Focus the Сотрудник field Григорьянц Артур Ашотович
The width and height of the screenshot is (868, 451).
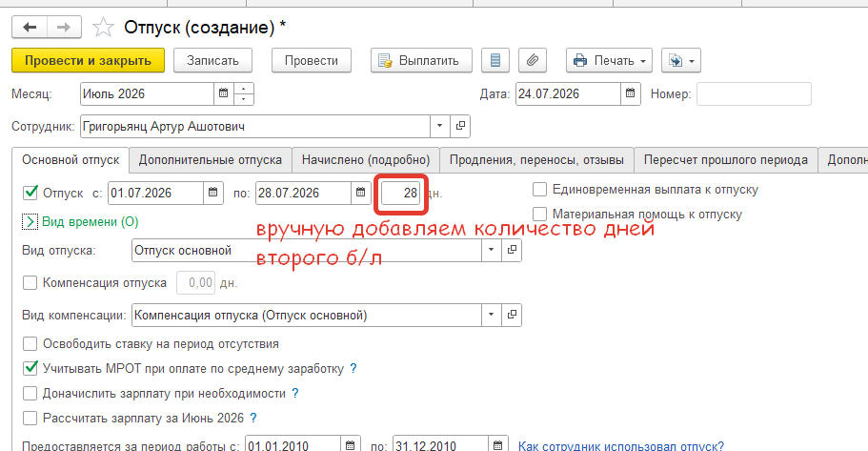pyautogui.click(x=255, y=126)
